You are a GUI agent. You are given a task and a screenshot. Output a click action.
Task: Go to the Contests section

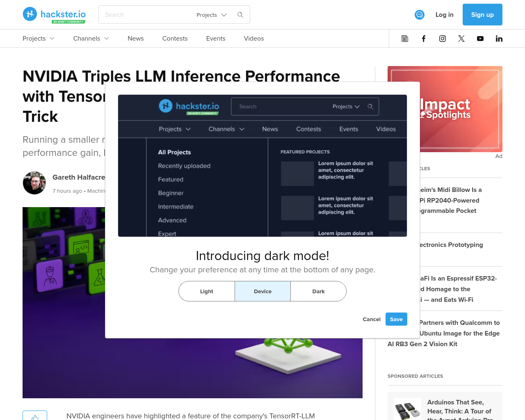(175, 39)
